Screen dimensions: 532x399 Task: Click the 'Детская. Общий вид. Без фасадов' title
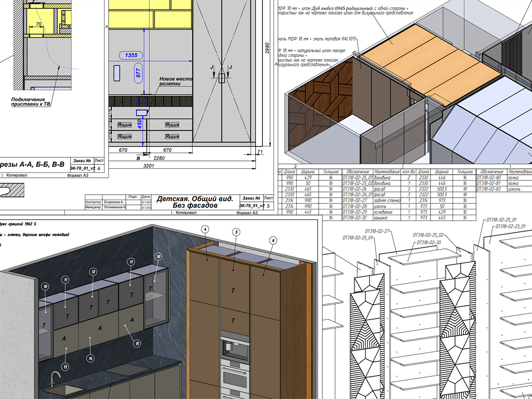click(195, 202)
